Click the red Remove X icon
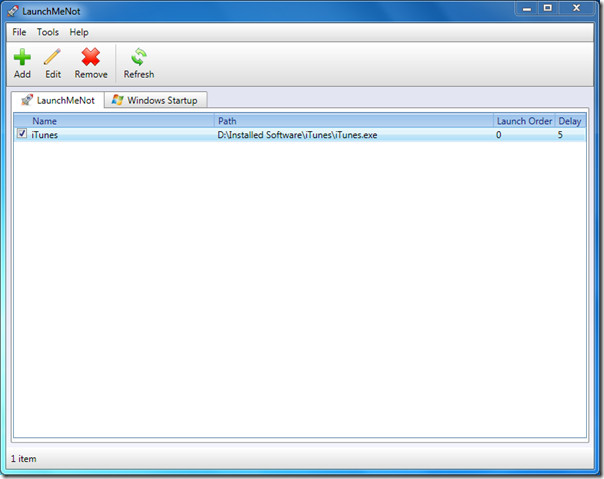604x479 pixels. [91, 57]
